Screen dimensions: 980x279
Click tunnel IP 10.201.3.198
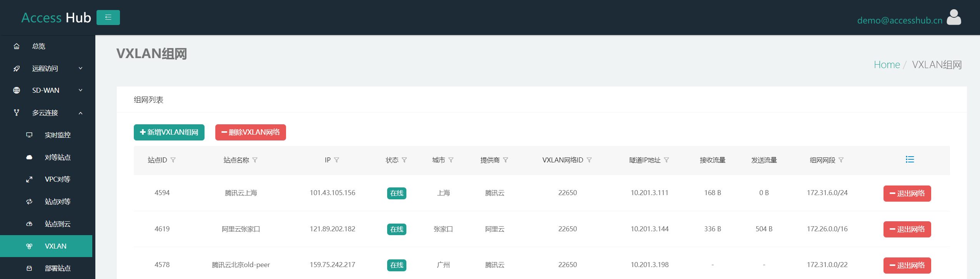[x=649, y=265]
